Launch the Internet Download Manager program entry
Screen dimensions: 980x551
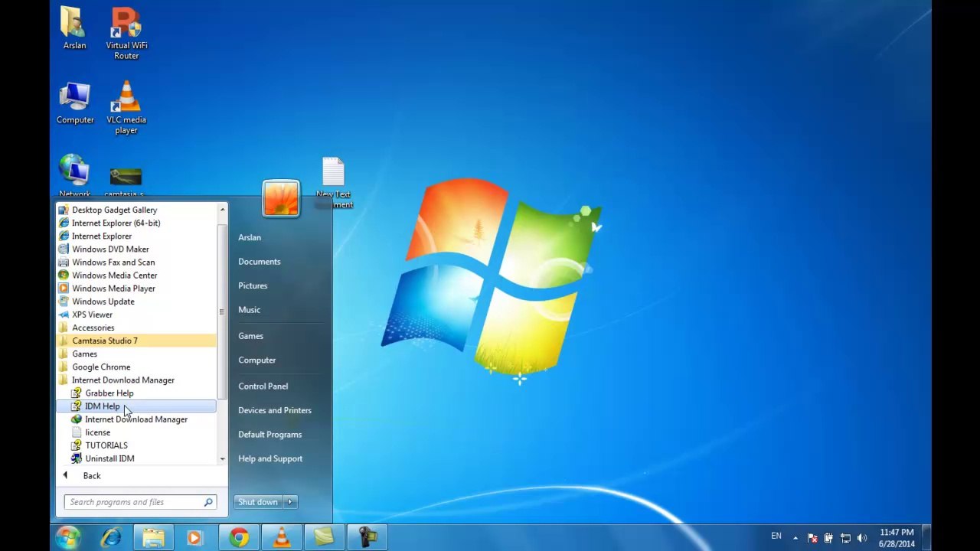[x=137, y=419]
